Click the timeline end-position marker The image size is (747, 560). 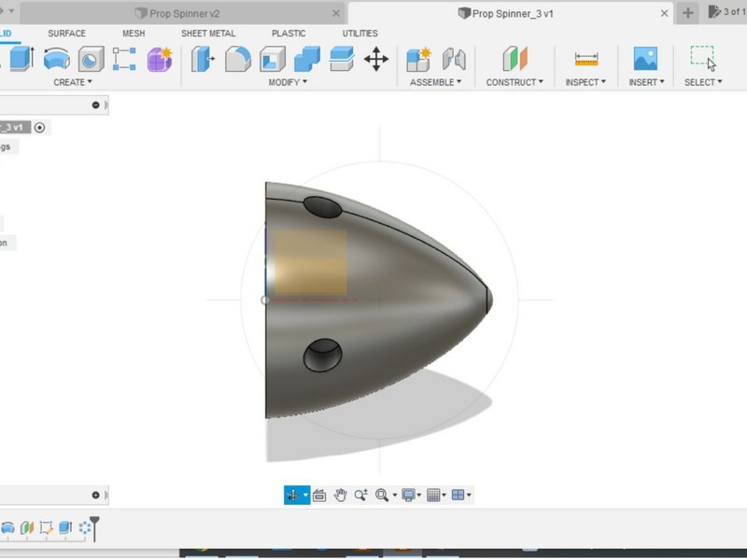(95, 527)
